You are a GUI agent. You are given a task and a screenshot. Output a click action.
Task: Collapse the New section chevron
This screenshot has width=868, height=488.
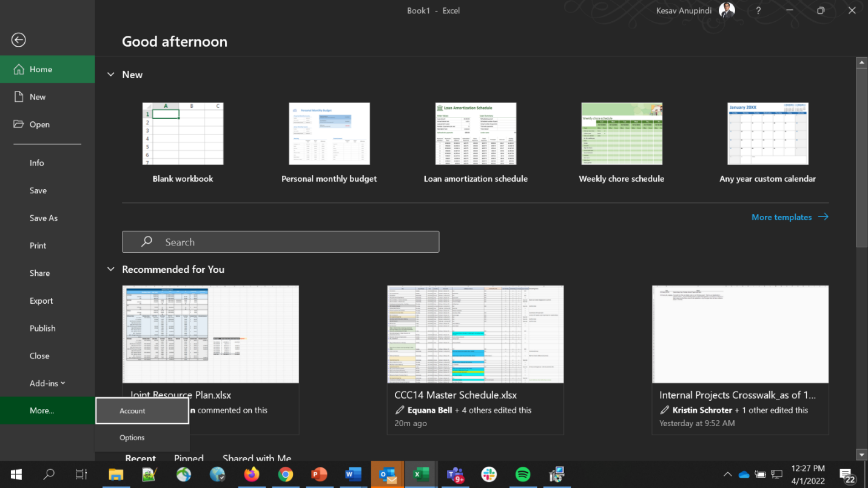pos(110,75)
